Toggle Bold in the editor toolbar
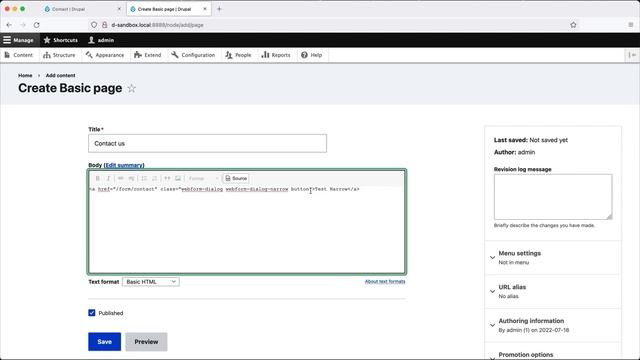This screenshot has height=360, width=640. (98, 178)
